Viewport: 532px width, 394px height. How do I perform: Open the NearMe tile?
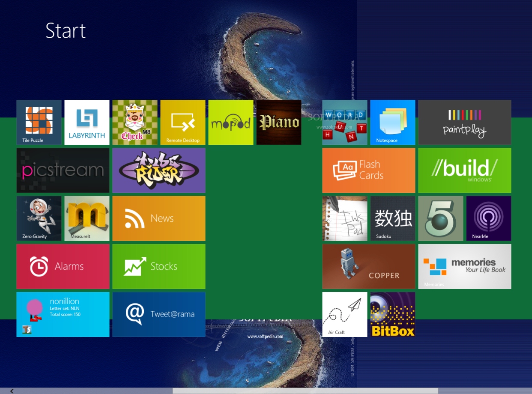point(489,218)
